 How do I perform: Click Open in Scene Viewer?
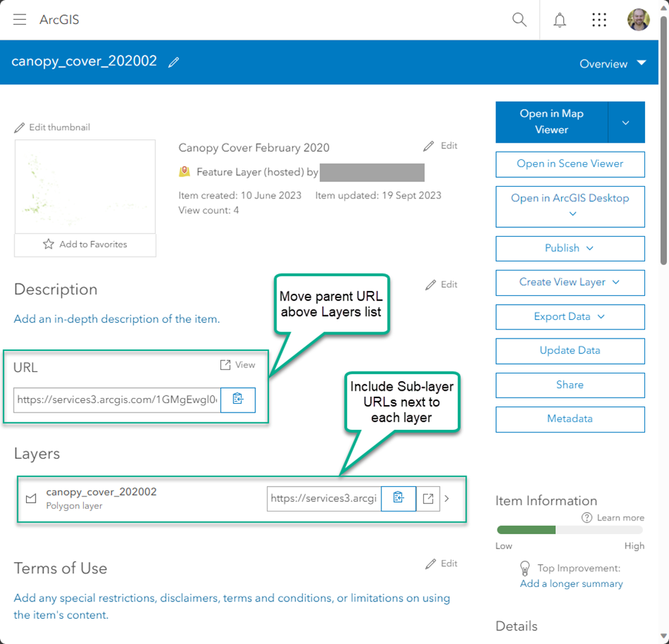[x=570, y=164]
